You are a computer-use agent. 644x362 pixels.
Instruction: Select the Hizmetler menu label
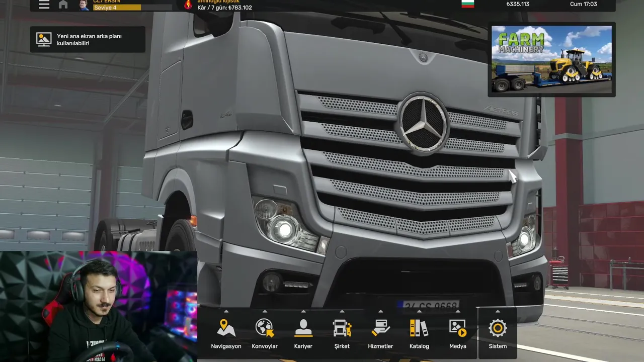point(380,346)
